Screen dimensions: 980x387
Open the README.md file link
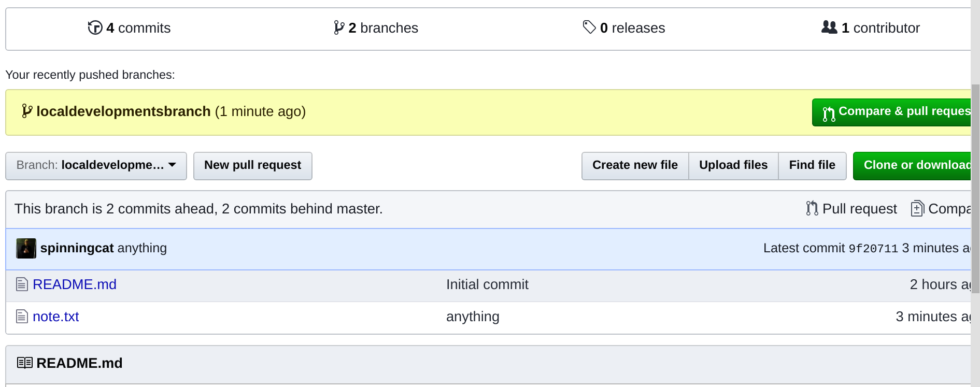click(75, 284)
